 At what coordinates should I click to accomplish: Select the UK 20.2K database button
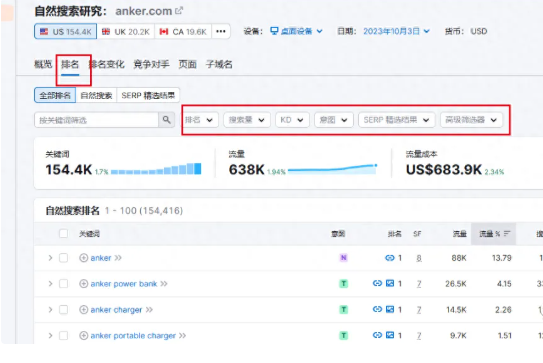126,32
